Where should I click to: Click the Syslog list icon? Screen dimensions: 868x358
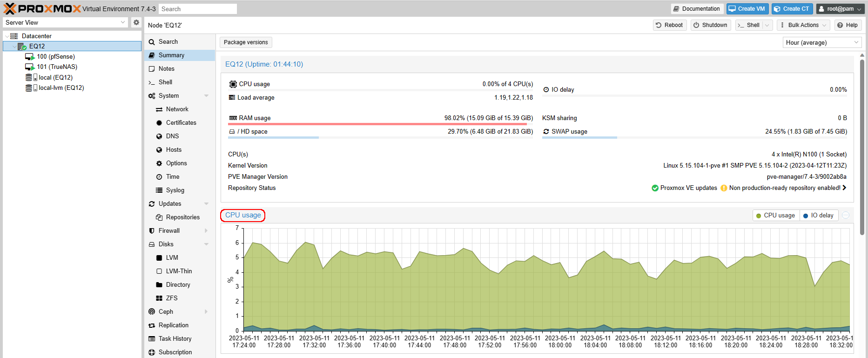[x=159, y=190]
